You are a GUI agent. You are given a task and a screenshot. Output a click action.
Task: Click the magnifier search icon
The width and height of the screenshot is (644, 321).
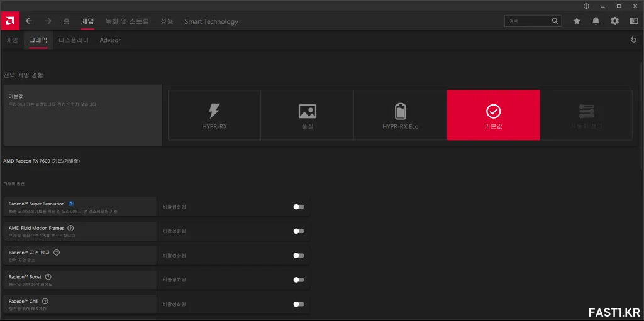[x=555, y=21]
